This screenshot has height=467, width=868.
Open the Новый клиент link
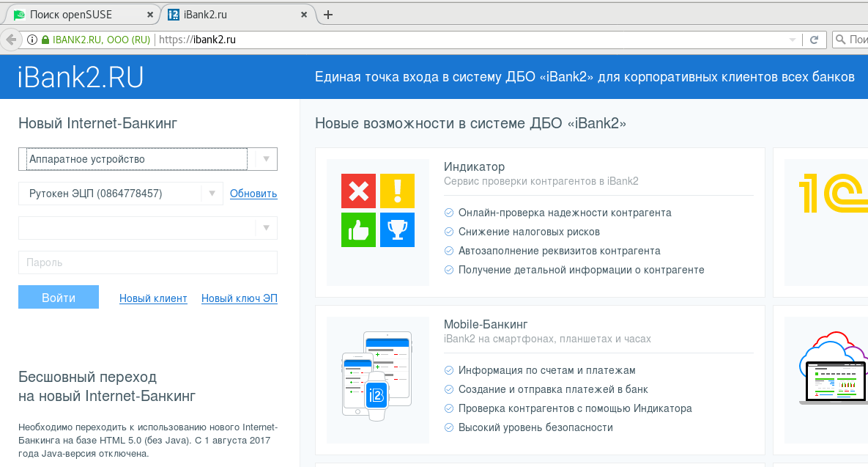pos(153,298)
